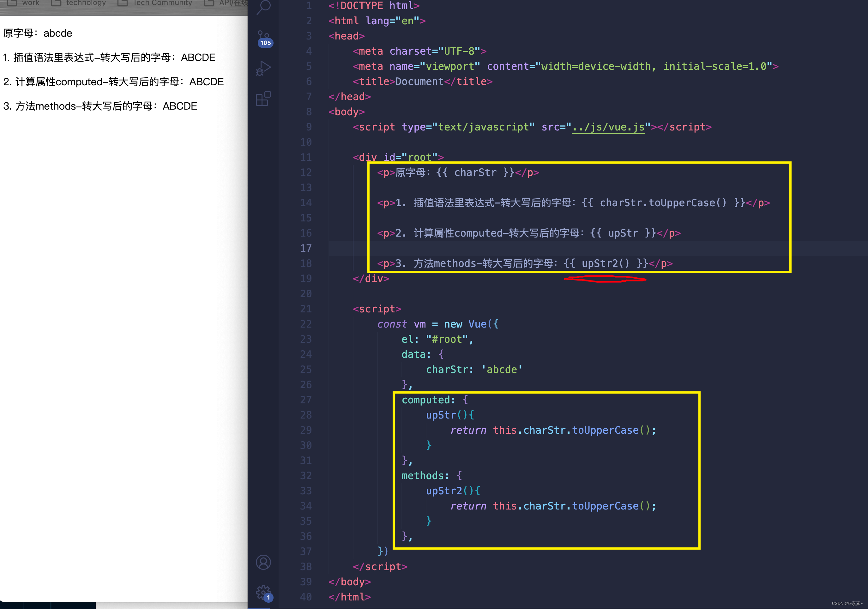Click browser line '2. 计算属性computed' result
Viewport: 868px width, 609px height.
click(x=113, y=82)
